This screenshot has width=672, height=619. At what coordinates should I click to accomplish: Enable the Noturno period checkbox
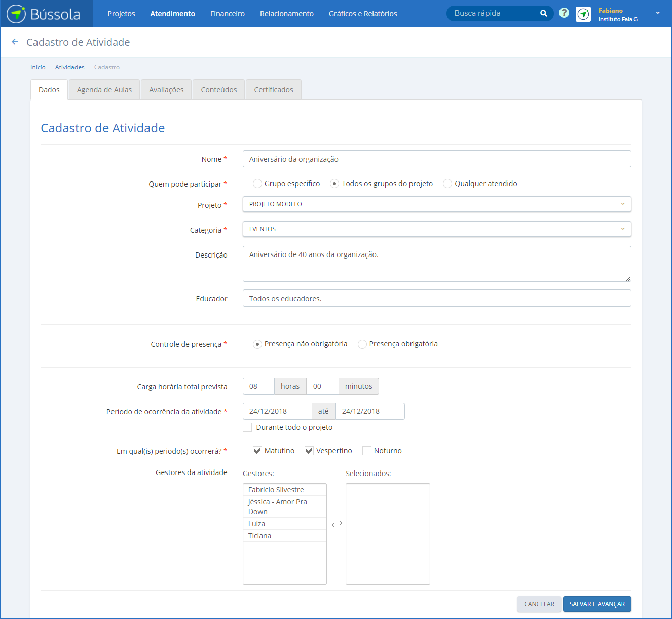367,451
